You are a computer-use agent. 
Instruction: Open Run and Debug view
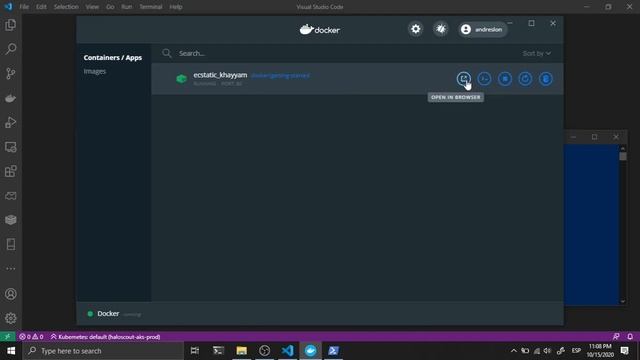coord(11,122)
